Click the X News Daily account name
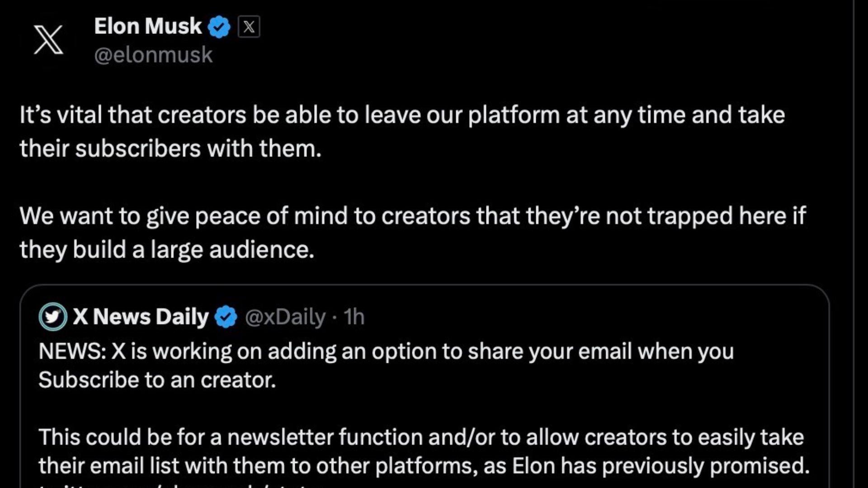The image size is (868, 488). (141, 317)
